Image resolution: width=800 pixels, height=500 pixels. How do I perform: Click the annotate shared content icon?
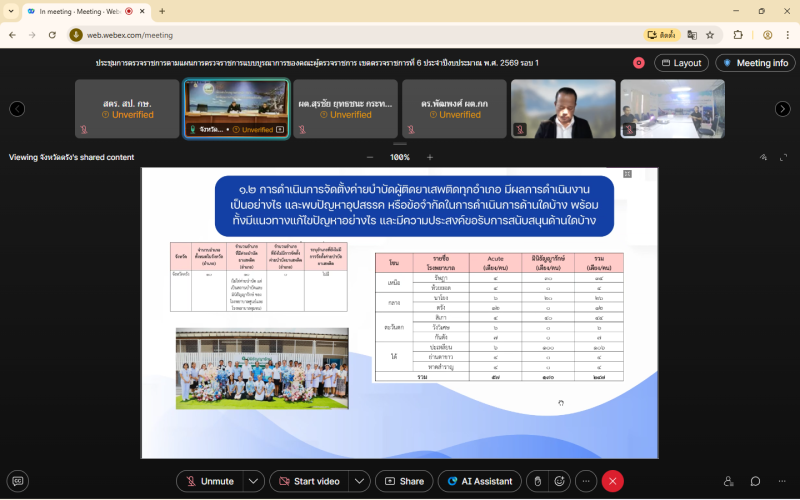(763, 157)
